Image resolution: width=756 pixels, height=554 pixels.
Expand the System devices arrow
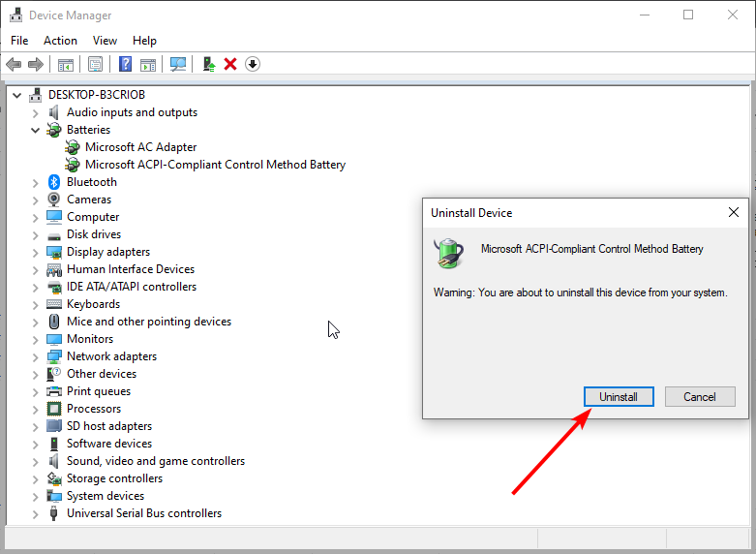35,497
